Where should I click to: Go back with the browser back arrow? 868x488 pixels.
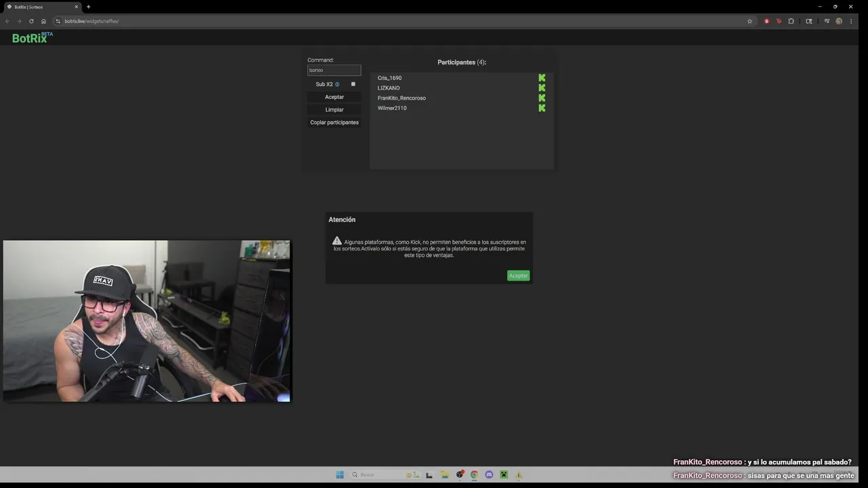tap(7, 21)
